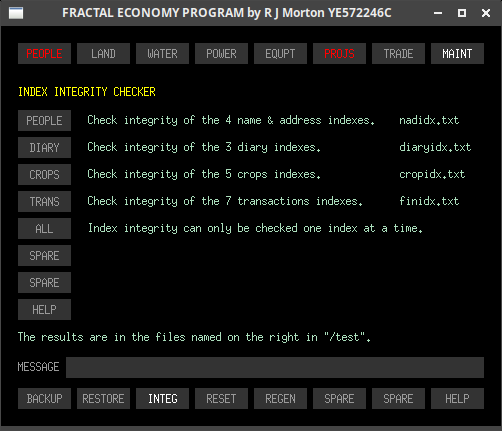Click the window menu icon in the title bar

[x=16, y=13]
